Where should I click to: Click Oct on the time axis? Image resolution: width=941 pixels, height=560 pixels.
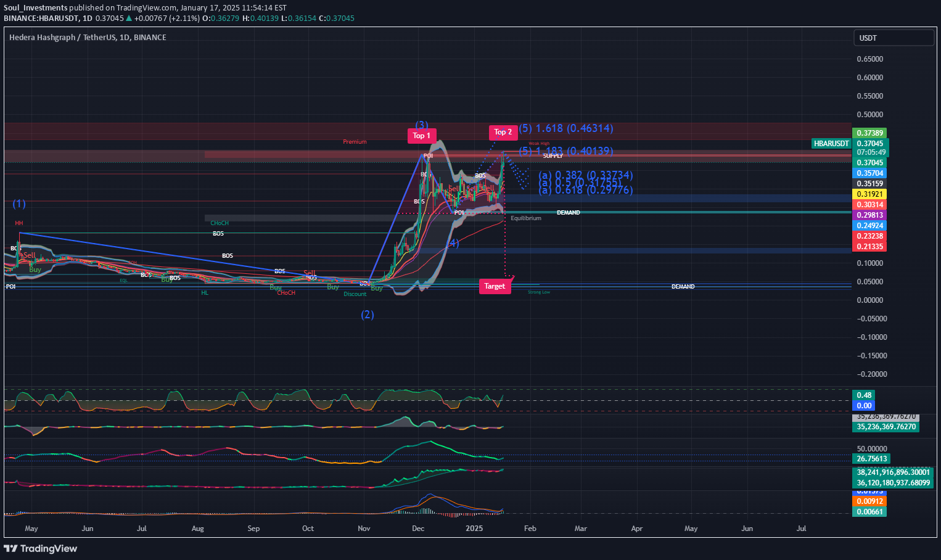308,529
